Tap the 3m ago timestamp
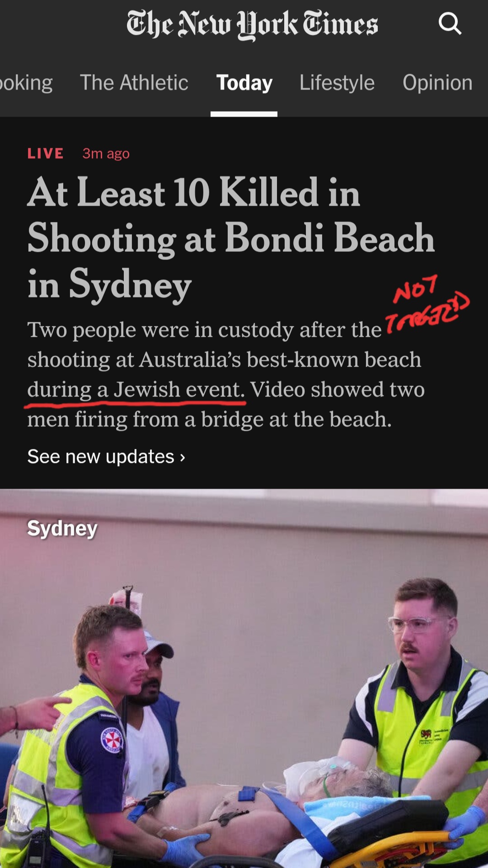Viewport: 488px width, 868px height. [x=106, y=154]
